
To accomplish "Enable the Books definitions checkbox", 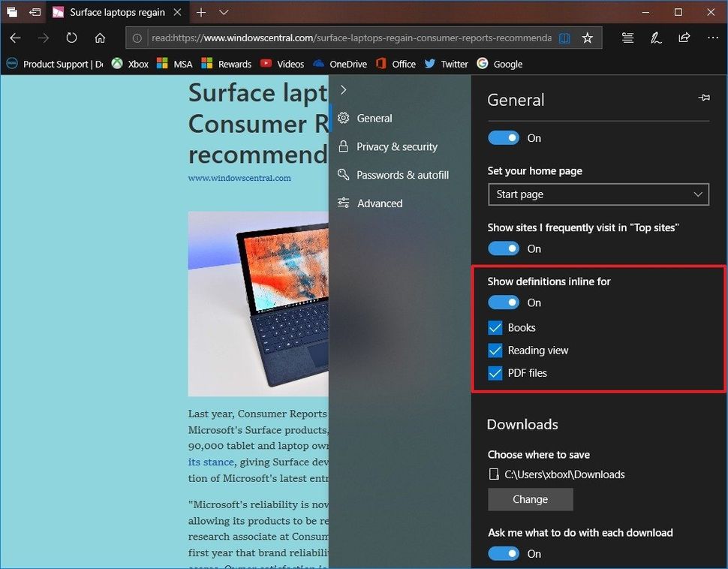I will point(495,327).
